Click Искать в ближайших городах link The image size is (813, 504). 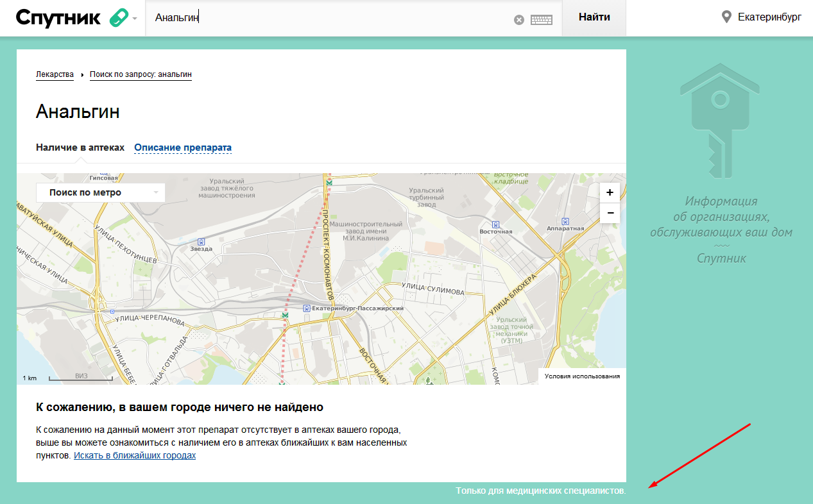click(135, 455)
